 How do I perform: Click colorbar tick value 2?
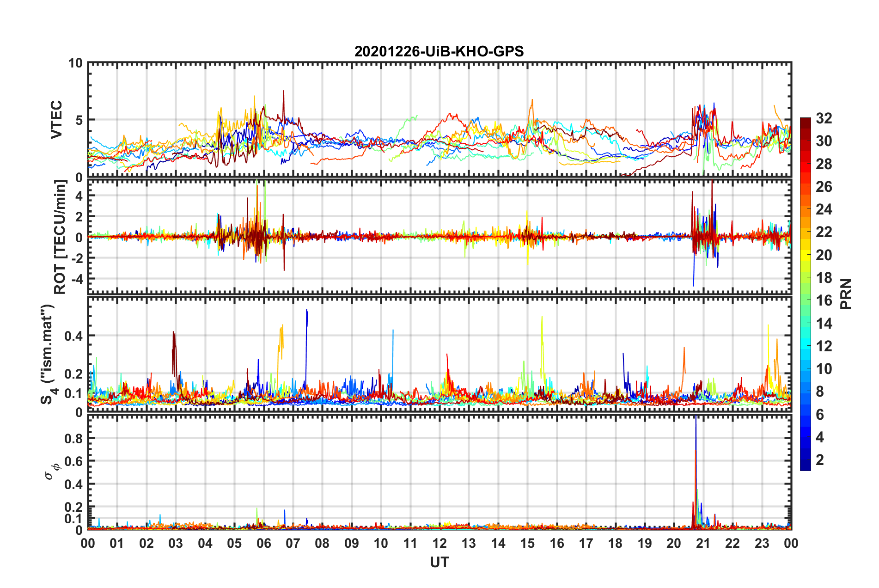820,459
